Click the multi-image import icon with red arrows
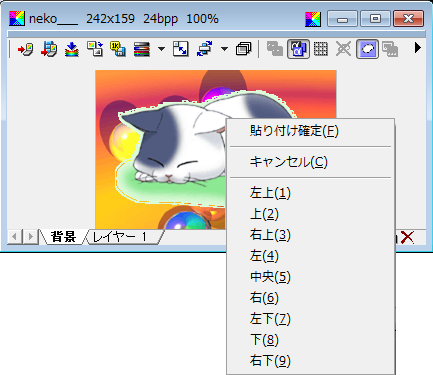The image size is (433, 375). click(x=49, y=49)
